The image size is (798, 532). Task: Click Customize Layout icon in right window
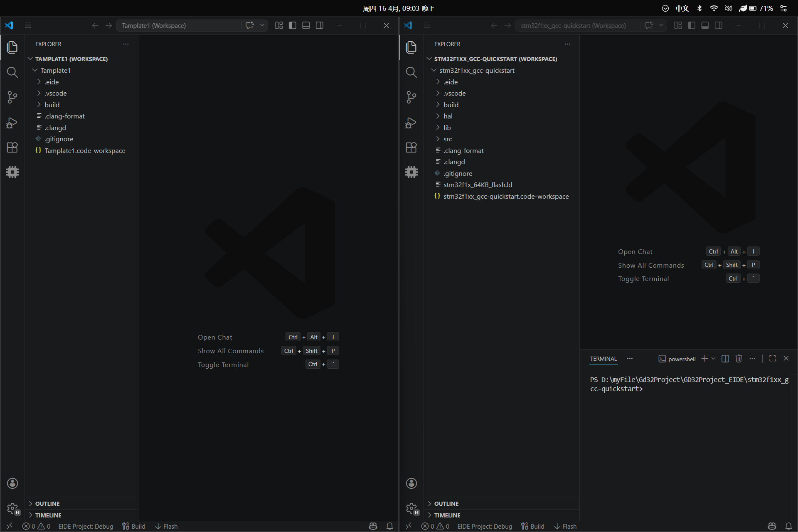[678, 25]
